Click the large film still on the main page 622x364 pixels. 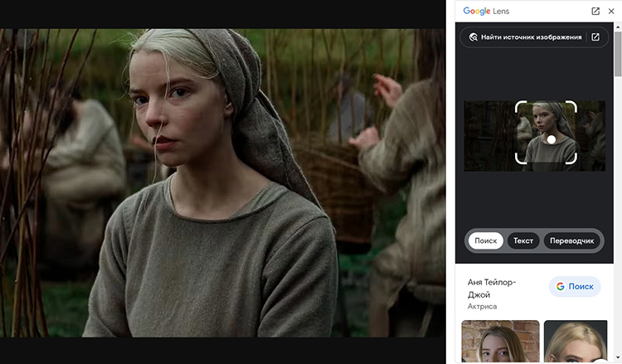222,182
